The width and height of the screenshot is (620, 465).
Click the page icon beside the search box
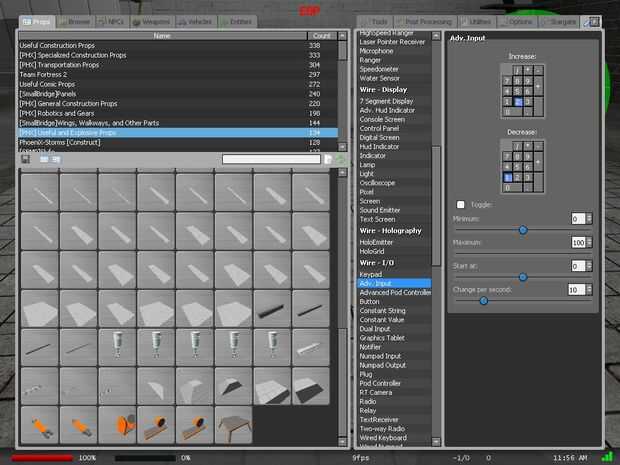328,159
